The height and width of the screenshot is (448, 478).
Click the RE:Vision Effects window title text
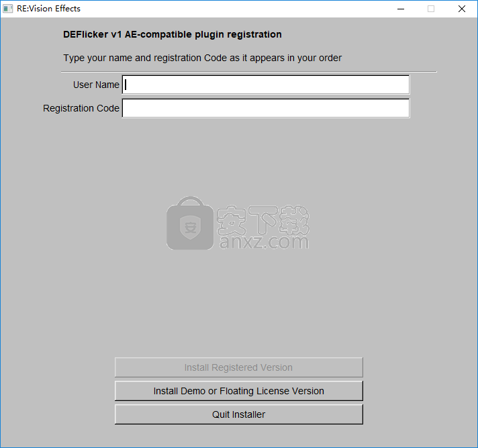[48, 9]
